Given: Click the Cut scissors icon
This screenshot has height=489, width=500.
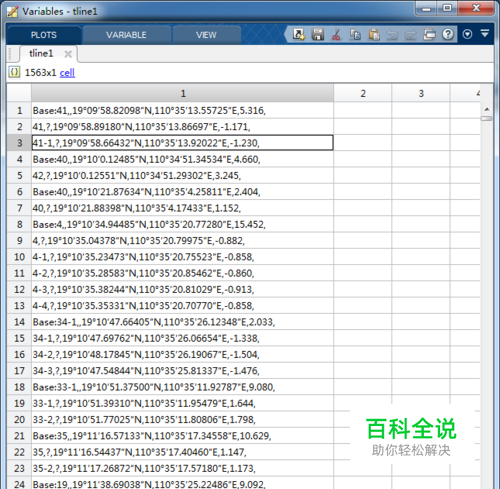Looking at the screenshot, I should click(x=336, y=34).
